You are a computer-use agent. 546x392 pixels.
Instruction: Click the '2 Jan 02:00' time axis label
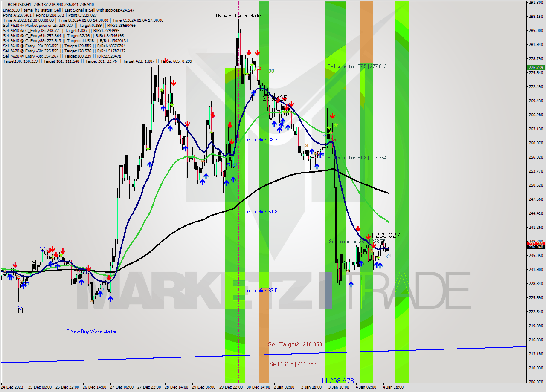(284, 387)
